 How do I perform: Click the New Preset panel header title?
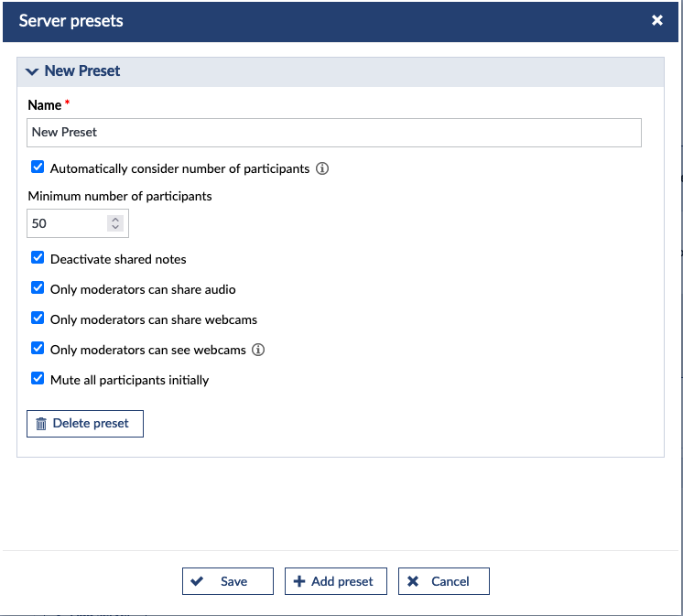[x=82, y=71]
